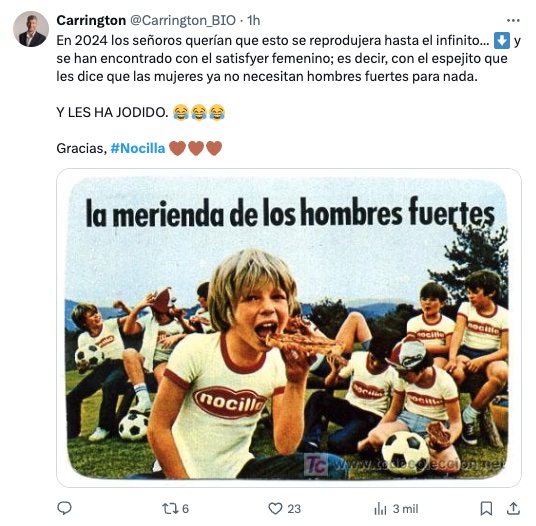Like the tweet with the heart icon

click(275, 509)
